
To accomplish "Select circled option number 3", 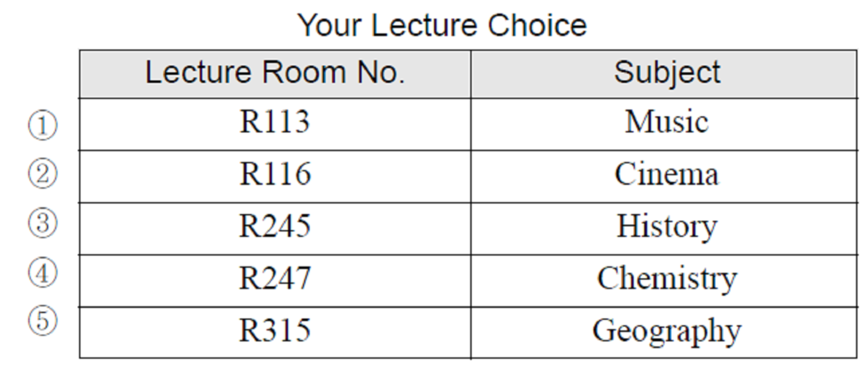I will (x=42, y=222).
